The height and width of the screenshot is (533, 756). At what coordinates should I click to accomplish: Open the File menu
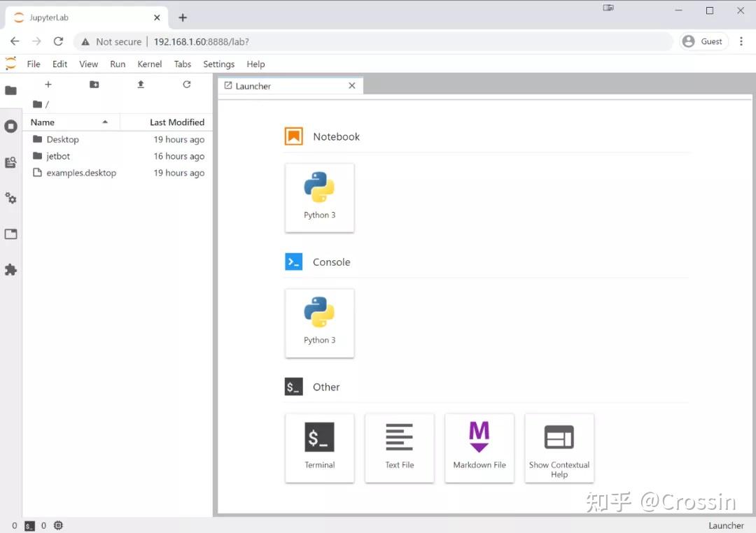click(34, 64)
